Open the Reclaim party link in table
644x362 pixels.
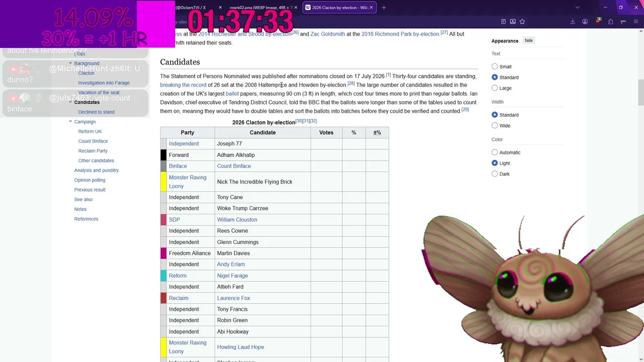point(178,298)
